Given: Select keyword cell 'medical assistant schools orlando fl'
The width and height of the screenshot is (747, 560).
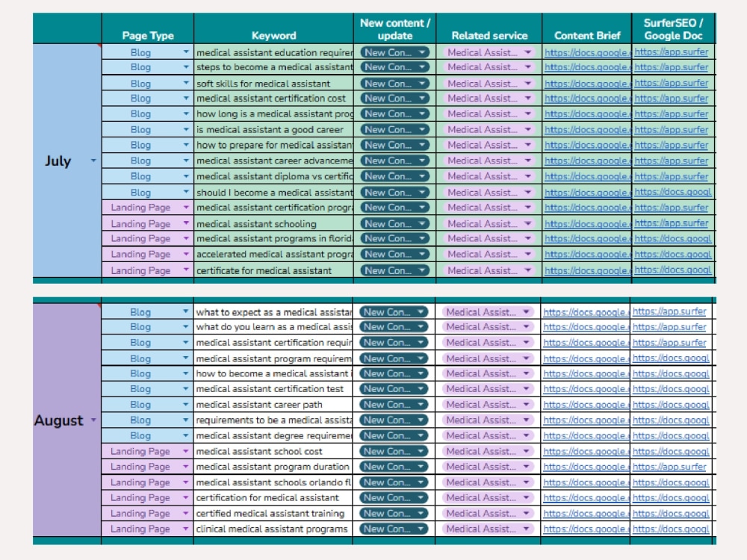Looking at the screenshot, I should pos(273,482).
